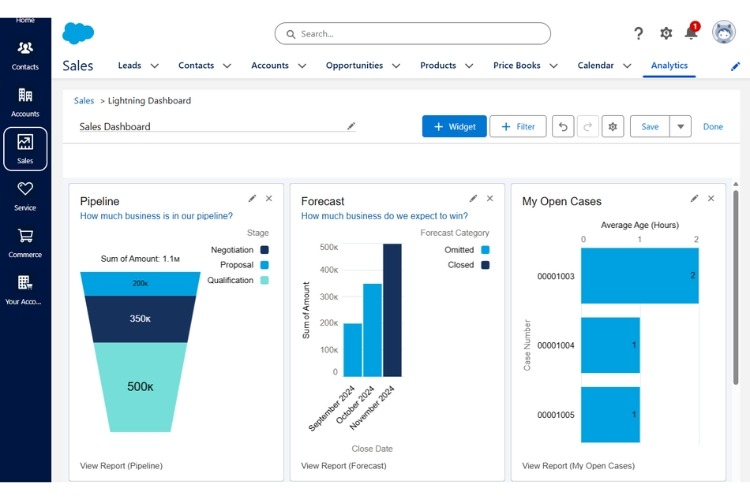Screen dimensions: 750x500
Task: Remove the Forecast widget with X
Action: pyautogui.click(x=490, y=199)
